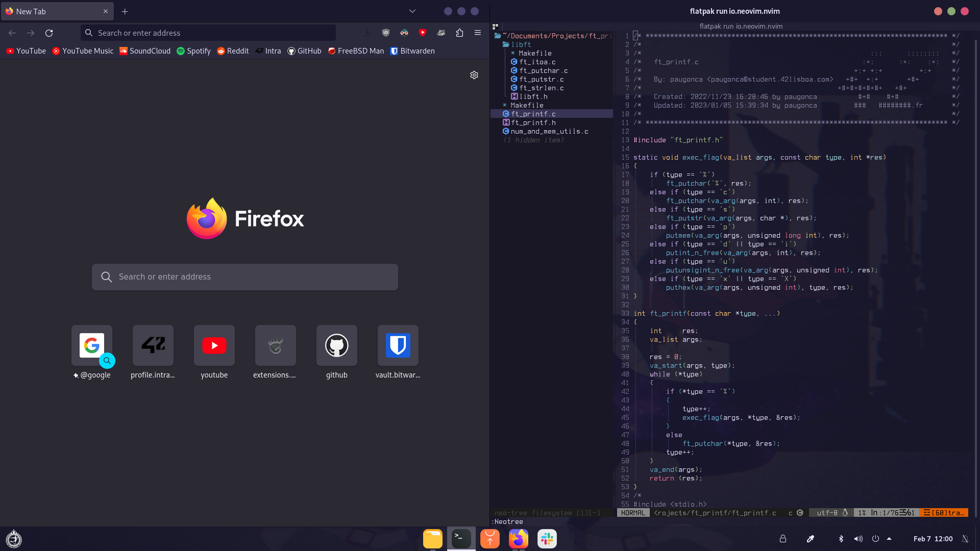Image resolution: width=980 pixels, height=551 pixels.
Task: Toggle the notifications bell in system tray
Action: (965, 539)
